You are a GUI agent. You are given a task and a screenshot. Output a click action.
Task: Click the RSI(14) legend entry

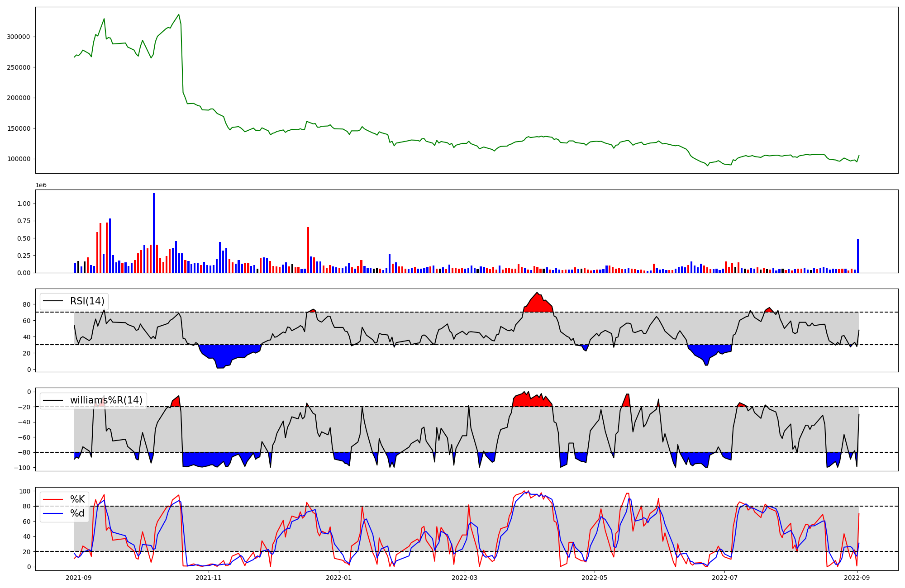click(x=87, y=301)
